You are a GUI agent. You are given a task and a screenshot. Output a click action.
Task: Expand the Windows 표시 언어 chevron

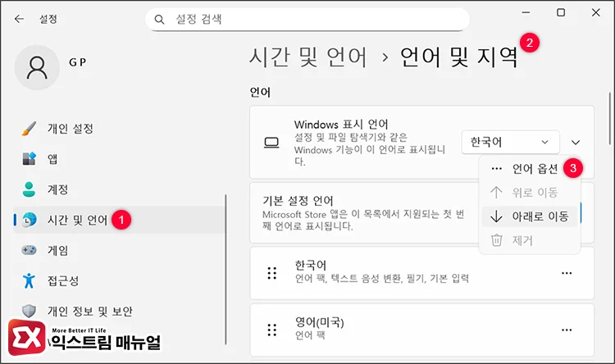pos(576,143)
